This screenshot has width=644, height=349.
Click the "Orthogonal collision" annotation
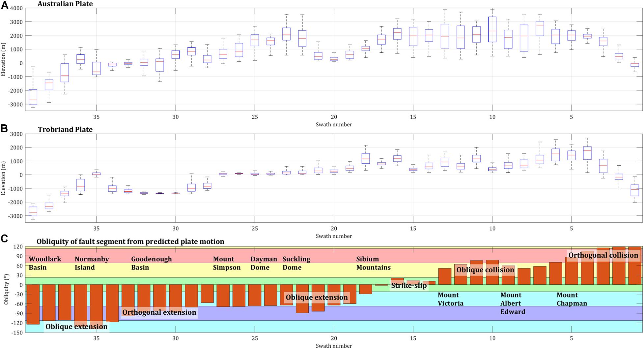(x=603, y=255)
